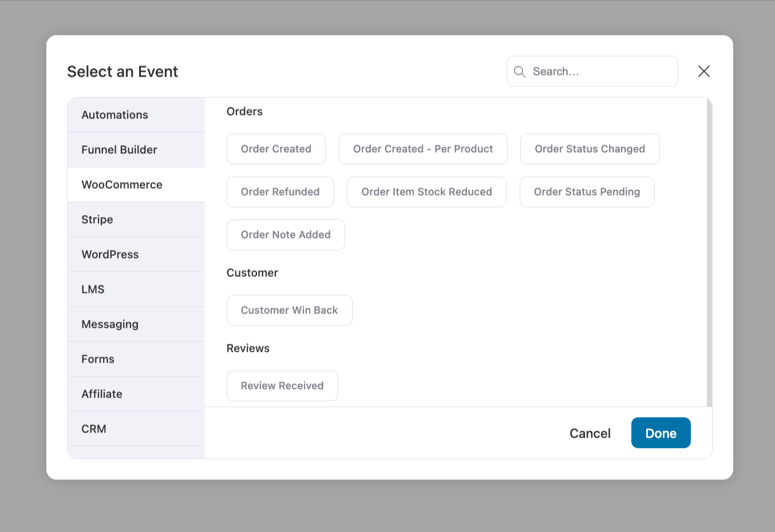The height and width of the screenshot is (532, 775).
Task: Choose the Review Received event
Action: pyautogui.click(x=282, y=386)
